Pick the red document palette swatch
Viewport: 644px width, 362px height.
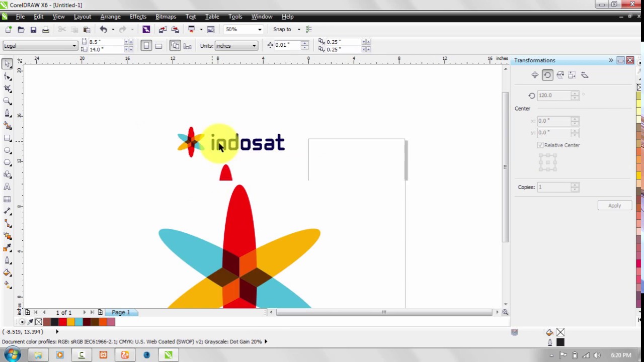point(63,322)
